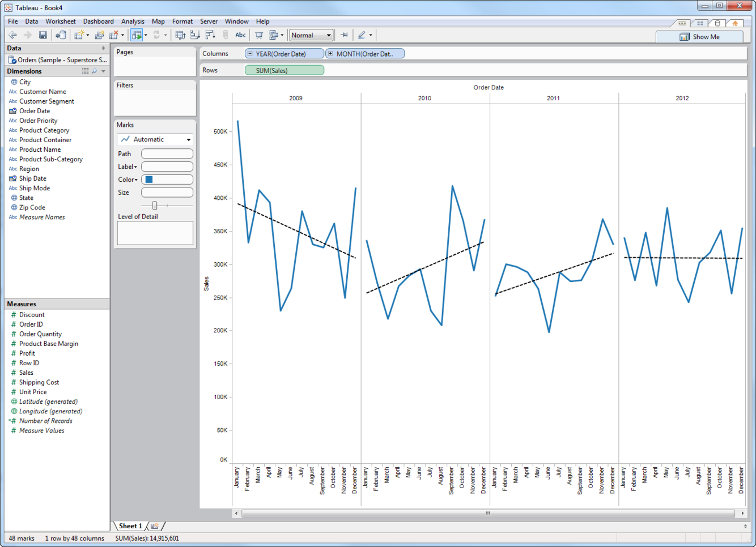Expand the MONTH(Order Date) pill plus icon
Screen dimensions: 756x547
click(330, 54)
